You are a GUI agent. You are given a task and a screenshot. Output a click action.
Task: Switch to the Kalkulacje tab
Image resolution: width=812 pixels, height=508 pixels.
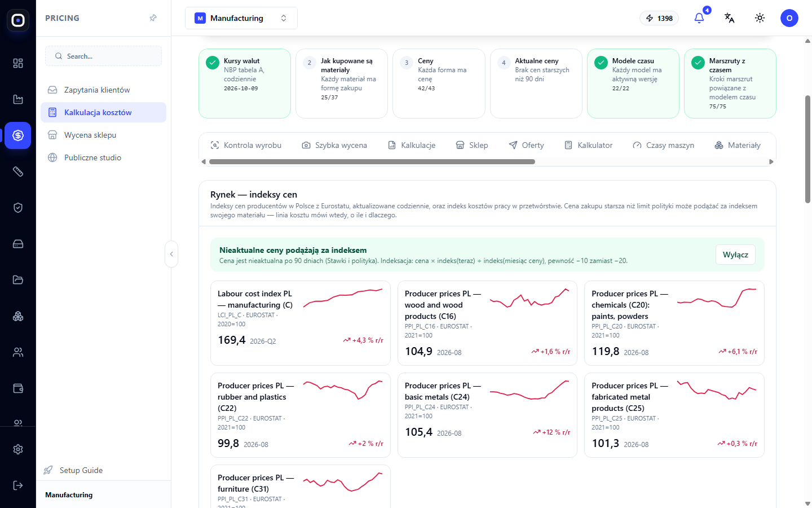click(x=412, y=145)
